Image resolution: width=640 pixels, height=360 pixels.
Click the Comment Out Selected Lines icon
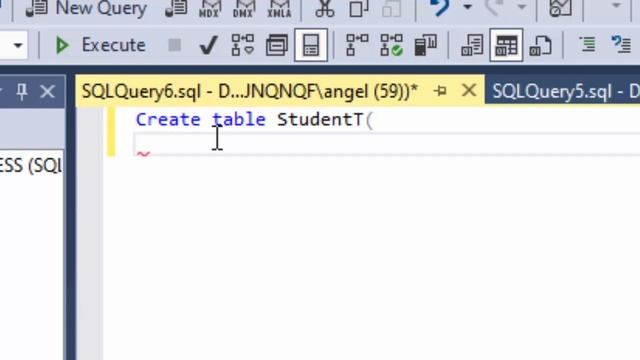(587, 44)
